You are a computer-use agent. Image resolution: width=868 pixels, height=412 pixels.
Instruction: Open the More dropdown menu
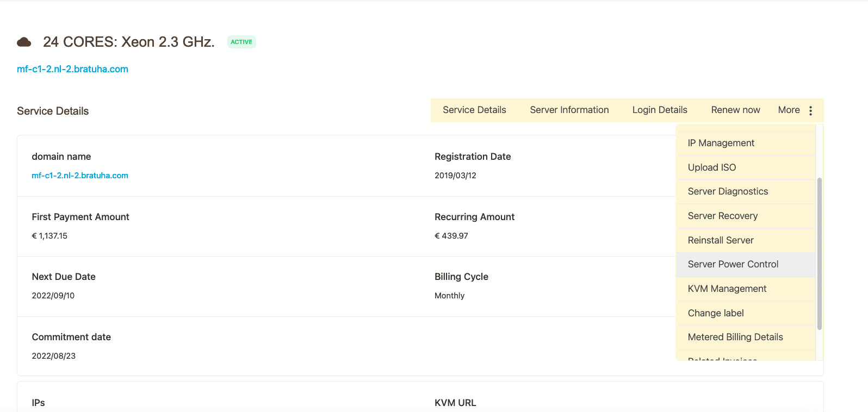[789, 110]
